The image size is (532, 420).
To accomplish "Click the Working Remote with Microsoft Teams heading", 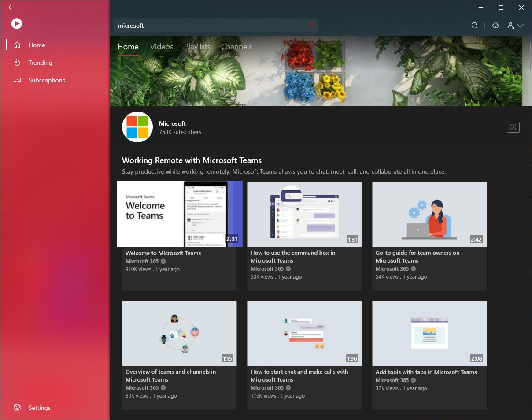I will coord(192,160).
